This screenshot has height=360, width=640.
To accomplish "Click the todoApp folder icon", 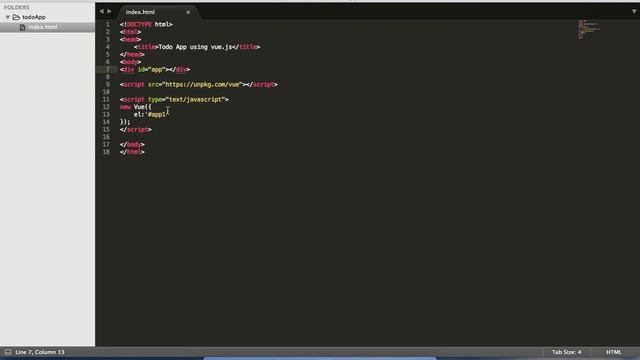I will (16, 17).
